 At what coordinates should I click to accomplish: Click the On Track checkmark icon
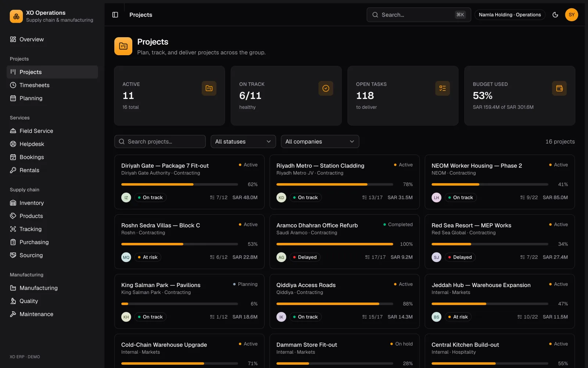326,88
